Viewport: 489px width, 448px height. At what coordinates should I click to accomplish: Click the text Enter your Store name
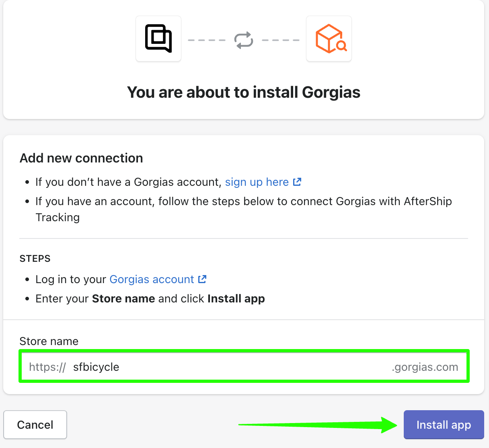(x=95, y=298)
